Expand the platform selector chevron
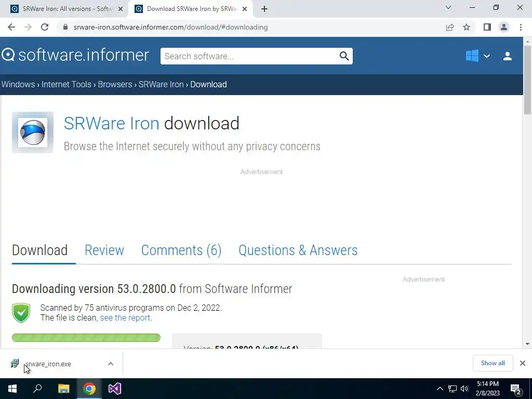Screen dimensions: 532x399 (486, 56)
